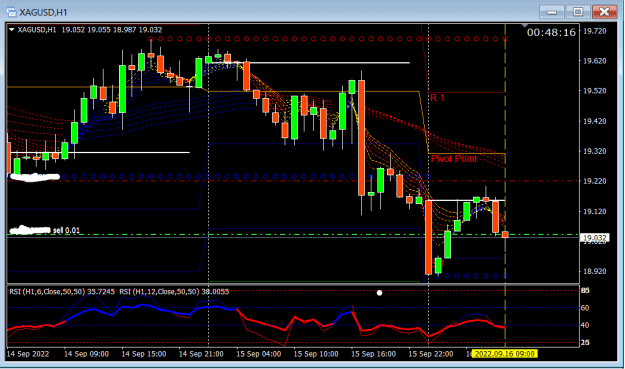Click the 00:48:16 candle timer
625x369 pixels.
[x=551, y=32]
